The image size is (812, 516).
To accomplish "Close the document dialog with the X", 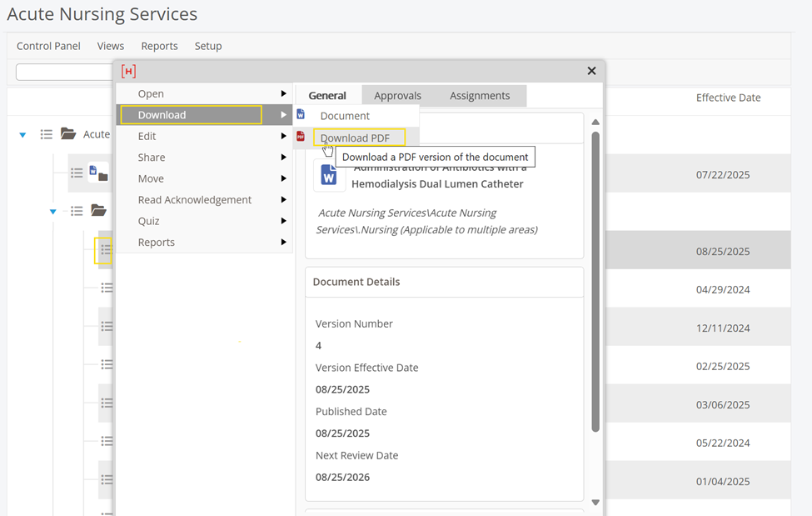I will pos(591,72).
